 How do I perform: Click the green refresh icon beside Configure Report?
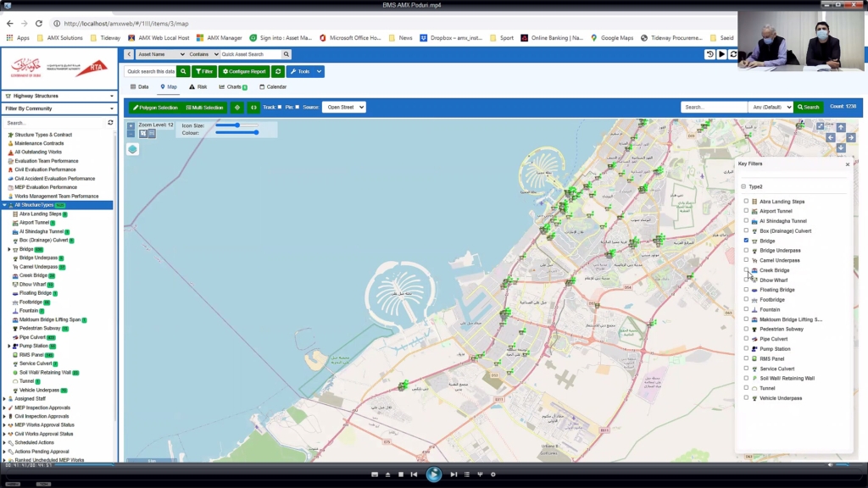[278, 72]
